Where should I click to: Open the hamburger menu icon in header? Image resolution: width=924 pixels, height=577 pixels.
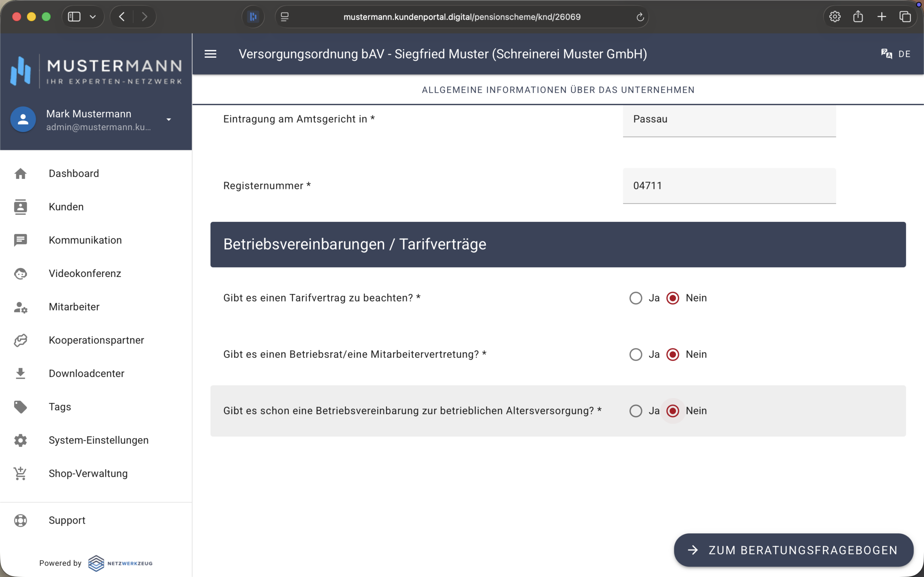[x=210, y=54]
